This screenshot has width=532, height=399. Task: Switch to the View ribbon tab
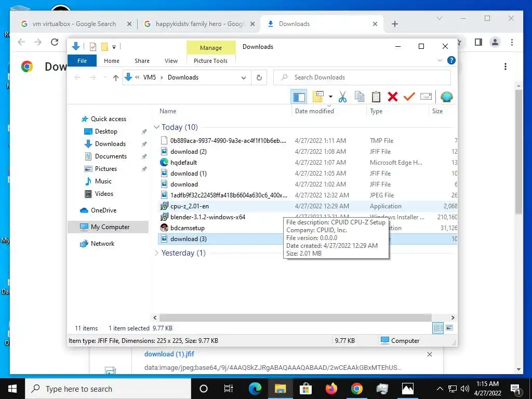coord(171,61)
